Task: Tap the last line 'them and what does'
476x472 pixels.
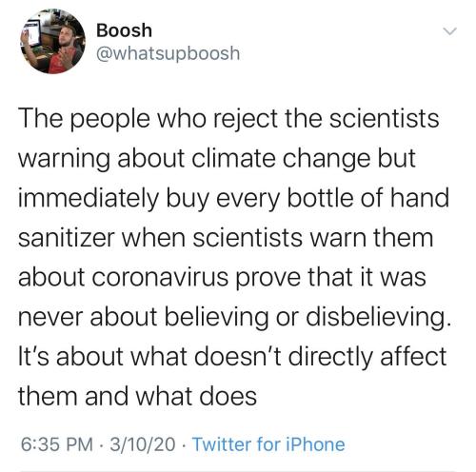Action: [137, 396]
